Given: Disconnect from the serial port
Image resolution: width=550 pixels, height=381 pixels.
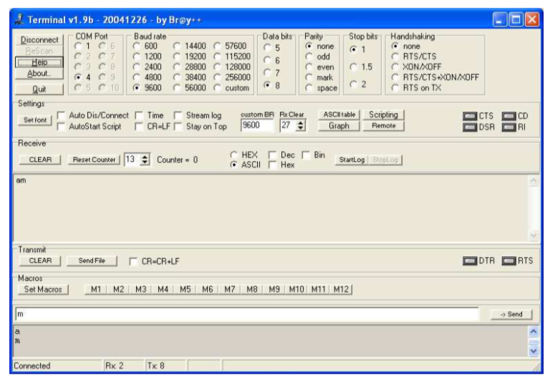Looking at the screenshot, I should (x=39, y=40).
